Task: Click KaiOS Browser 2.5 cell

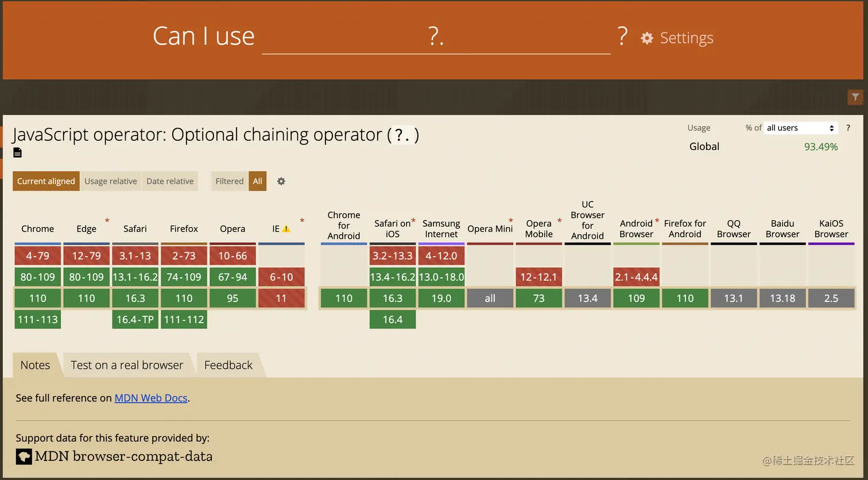Action: [831, 298]
